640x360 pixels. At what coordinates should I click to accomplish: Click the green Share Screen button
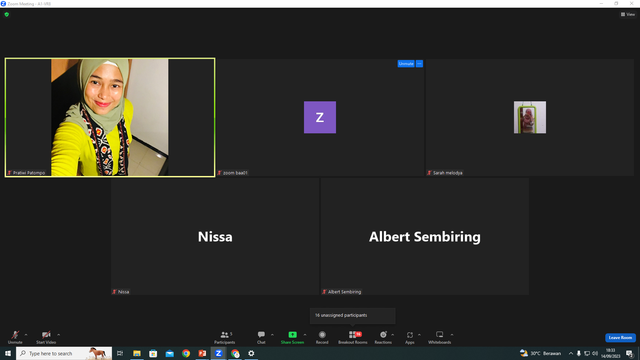(x=292, y=337)
